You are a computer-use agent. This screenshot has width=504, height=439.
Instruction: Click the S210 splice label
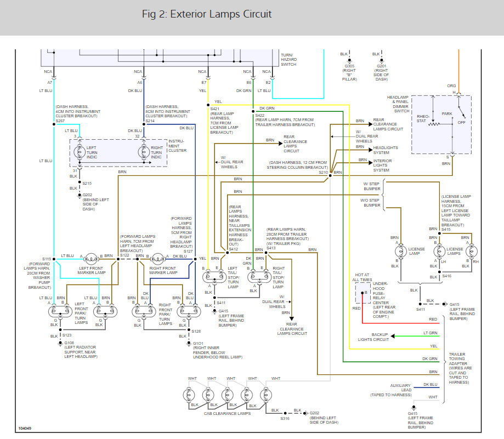click(x=324, y=173)
